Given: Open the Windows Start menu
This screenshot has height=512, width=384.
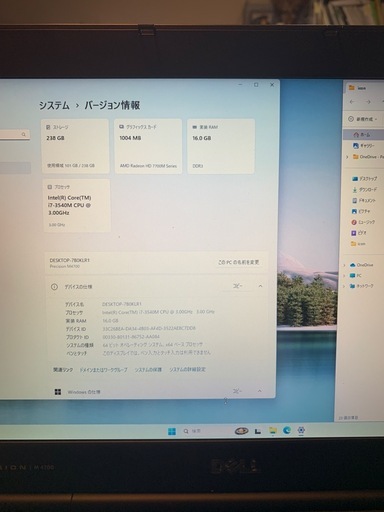Looking at the screenshot, I should (x=172, y=432).
